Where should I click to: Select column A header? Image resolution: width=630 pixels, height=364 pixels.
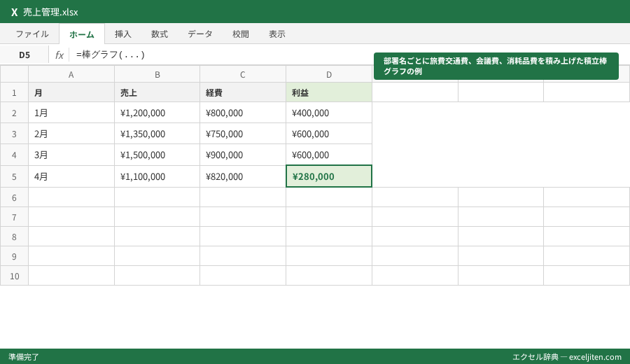click(x=71, y=74)
